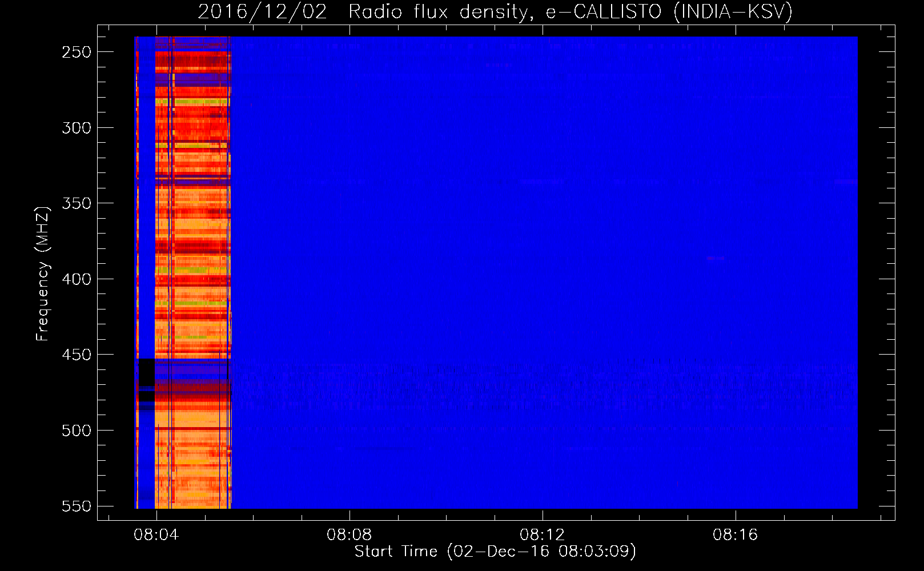Click the Start Time (02-Dec-16 08:03:09) label
Screen dimensions: 924x571
[495, 552]
